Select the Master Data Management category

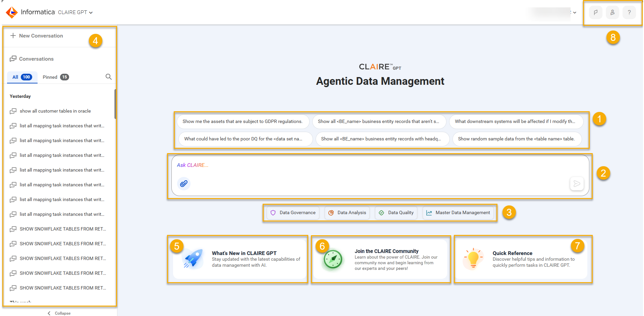458,213
